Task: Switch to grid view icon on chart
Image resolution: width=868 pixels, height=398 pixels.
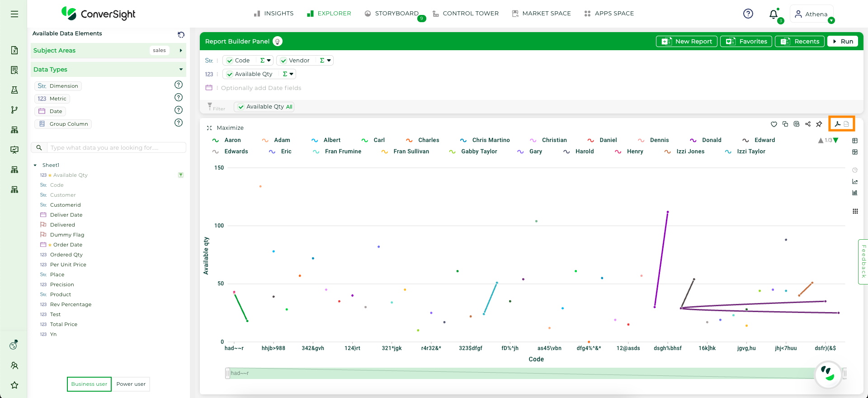Action: 855,211
